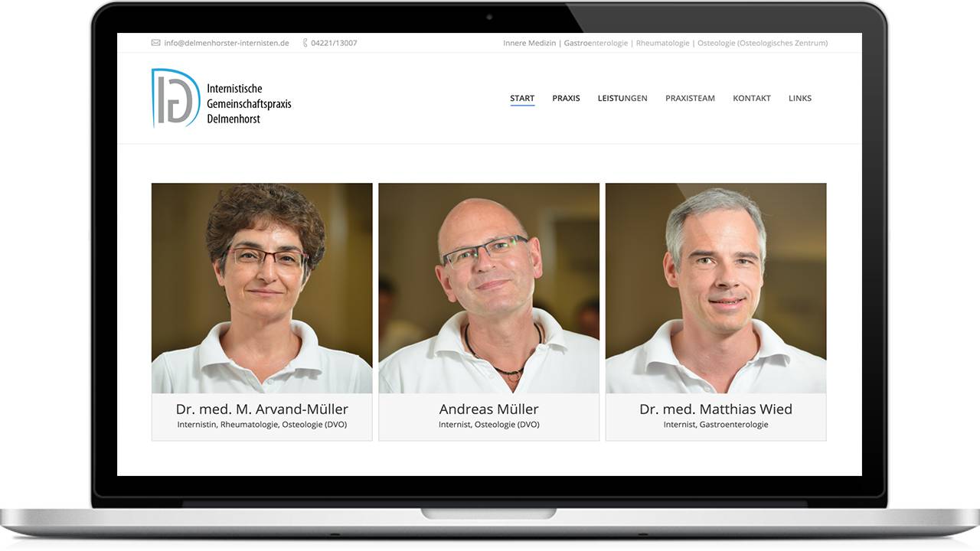
Task: Click the LINKS navigation item
Action: [800, 98]
